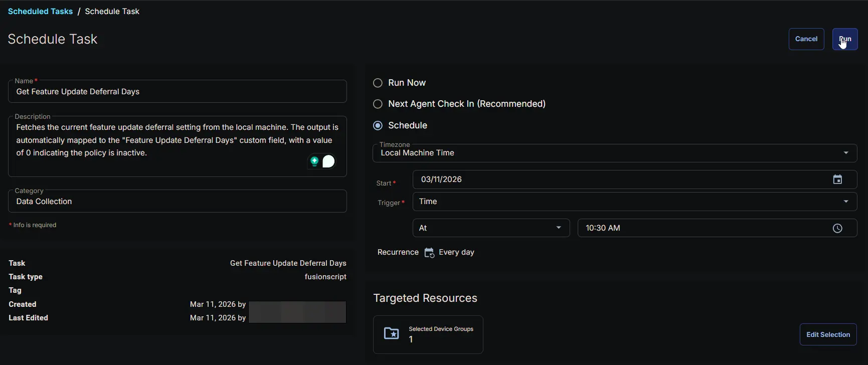Select the Run Now option

[378, 83]
